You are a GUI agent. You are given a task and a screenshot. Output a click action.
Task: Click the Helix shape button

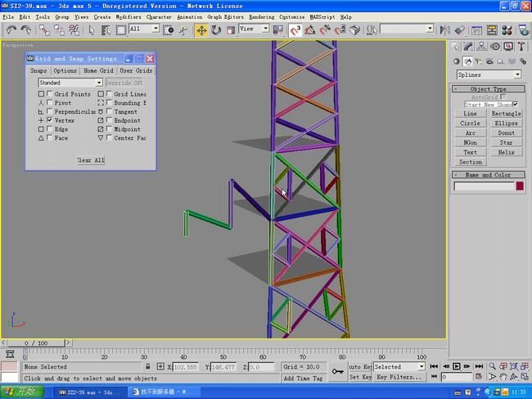506,152
